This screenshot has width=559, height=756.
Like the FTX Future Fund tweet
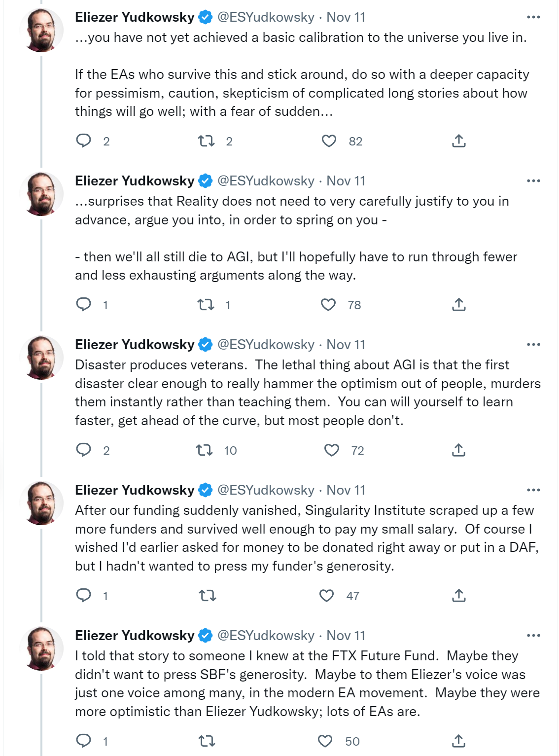325,741
